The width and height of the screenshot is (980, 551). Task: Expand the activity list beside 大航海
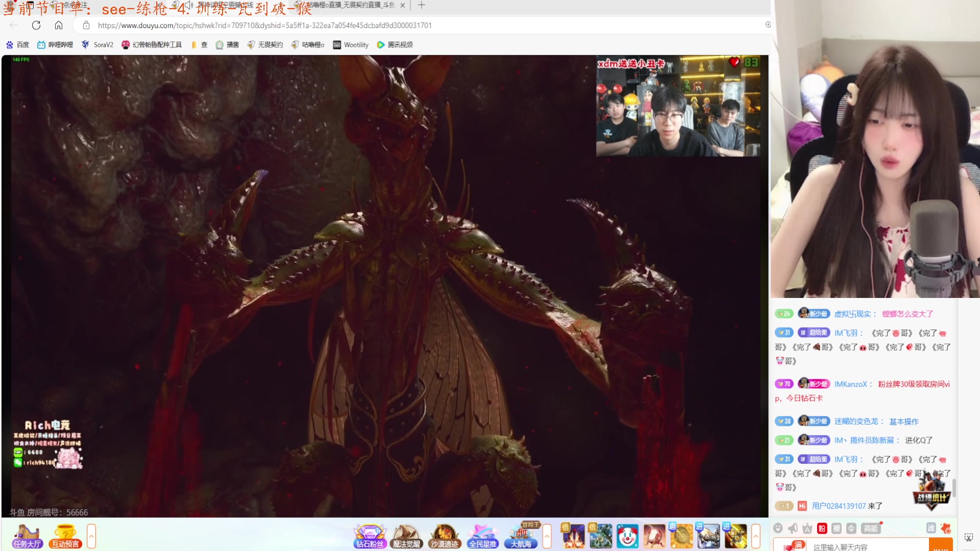547,536
